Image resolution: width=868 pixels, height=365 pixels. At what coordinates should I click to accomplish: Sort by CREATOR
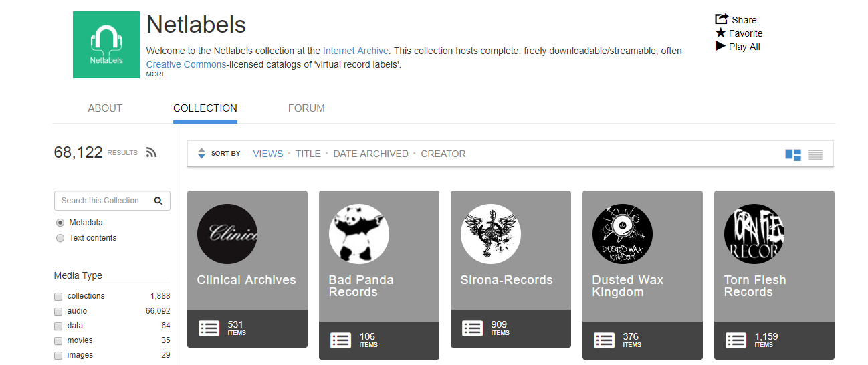[443, 154]
